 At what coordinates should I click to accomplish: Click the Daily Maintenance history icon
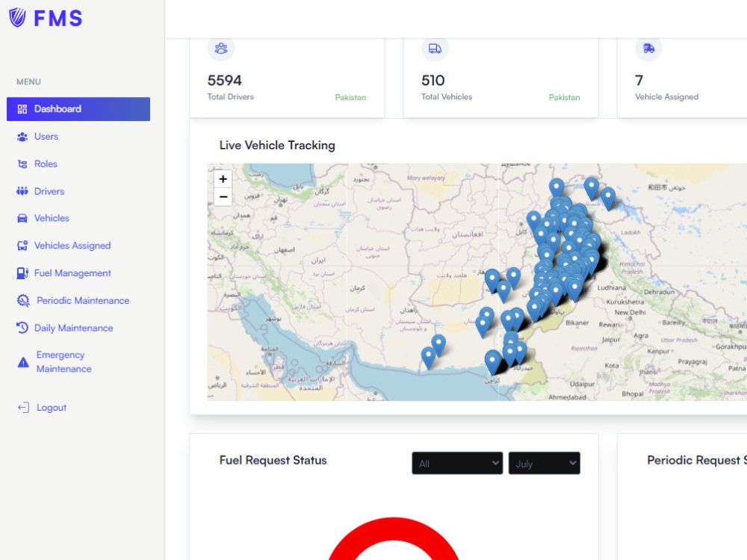(x=22, y=328)
